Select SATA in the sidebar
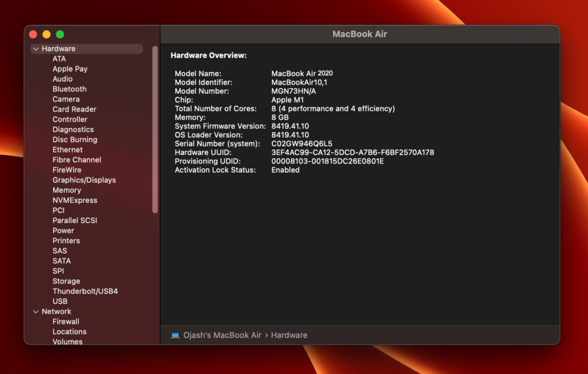Viewport: 588px width, 374px height. coord(61,261)
